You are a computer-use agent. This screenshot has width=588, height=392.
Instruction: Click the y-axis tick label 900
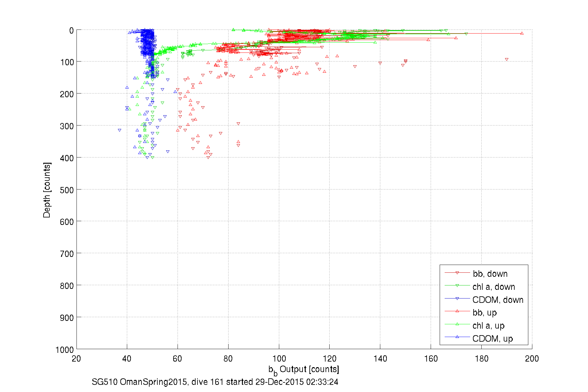(x=67, y=318)
